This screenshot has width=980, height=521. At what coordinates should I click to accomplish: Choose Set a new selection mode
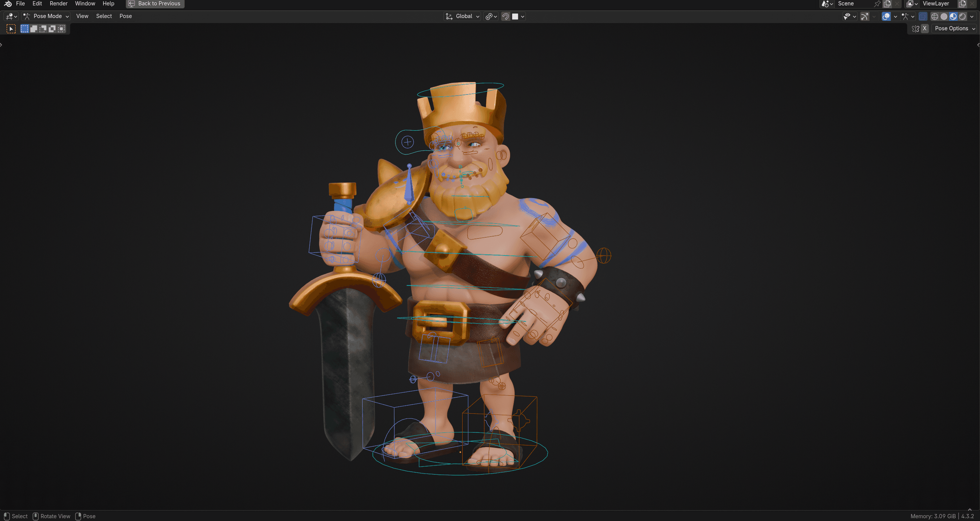coord(24,29)
